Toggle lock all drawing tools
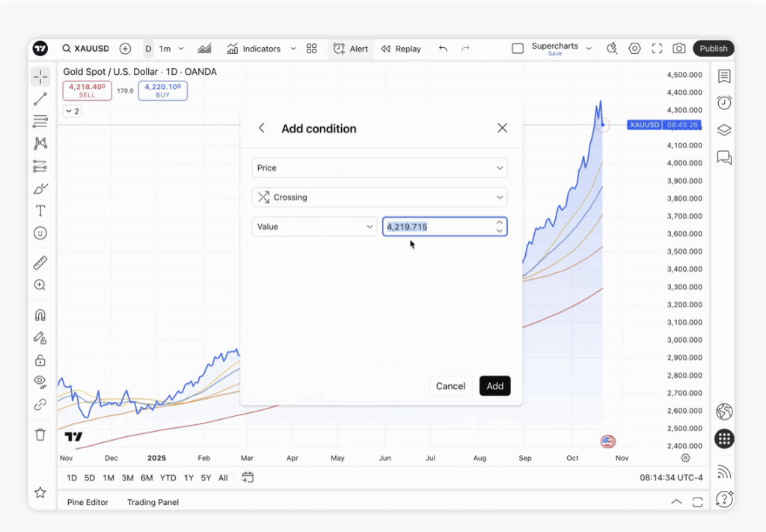 pos(40,360)
